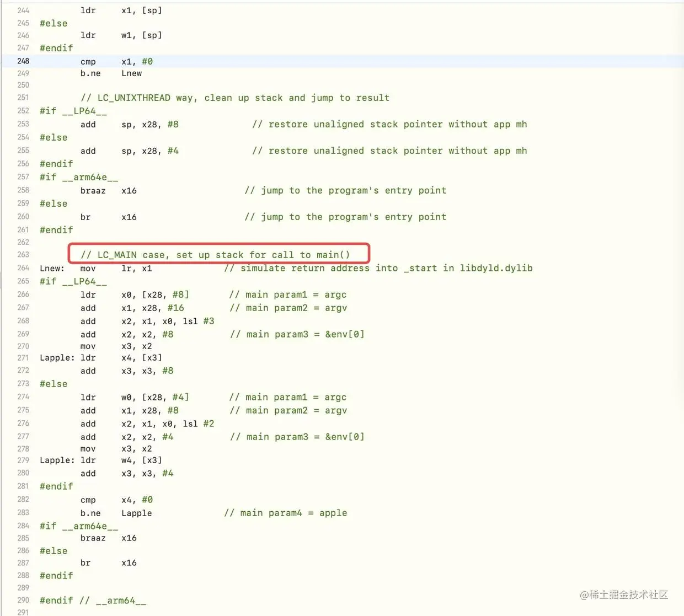Click 'add x3, x3, #8' instruction
This screenshot has height=616, width=684.
tap(127, 371)
